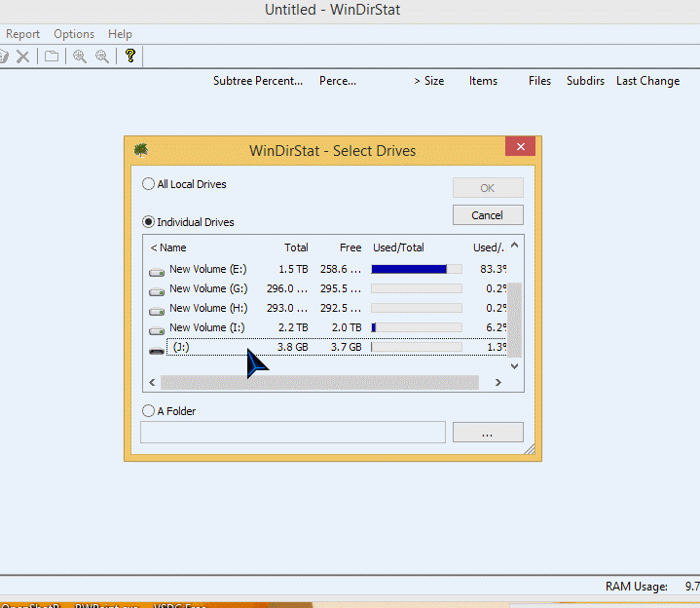Image resolution: width=700 pixels, height=608 pixels.
Task: Open the Help menu
Action: 120,34
